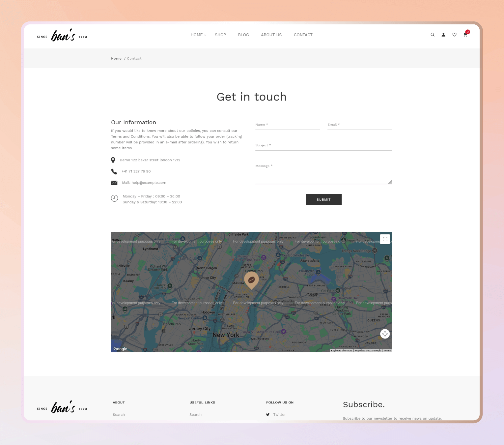
Task: Click the coffee bean map marker
Action: tap(251, 280)
